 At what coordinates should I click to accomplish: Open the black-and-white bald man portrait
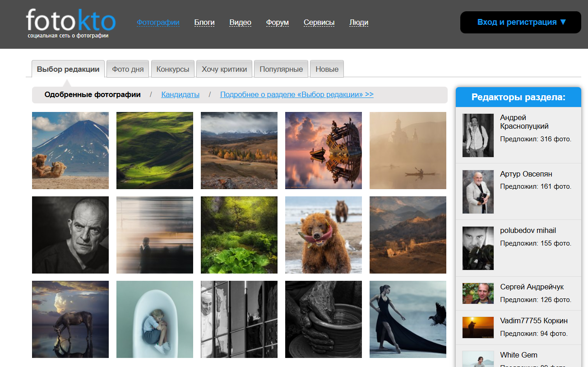(x=70, y=235)
